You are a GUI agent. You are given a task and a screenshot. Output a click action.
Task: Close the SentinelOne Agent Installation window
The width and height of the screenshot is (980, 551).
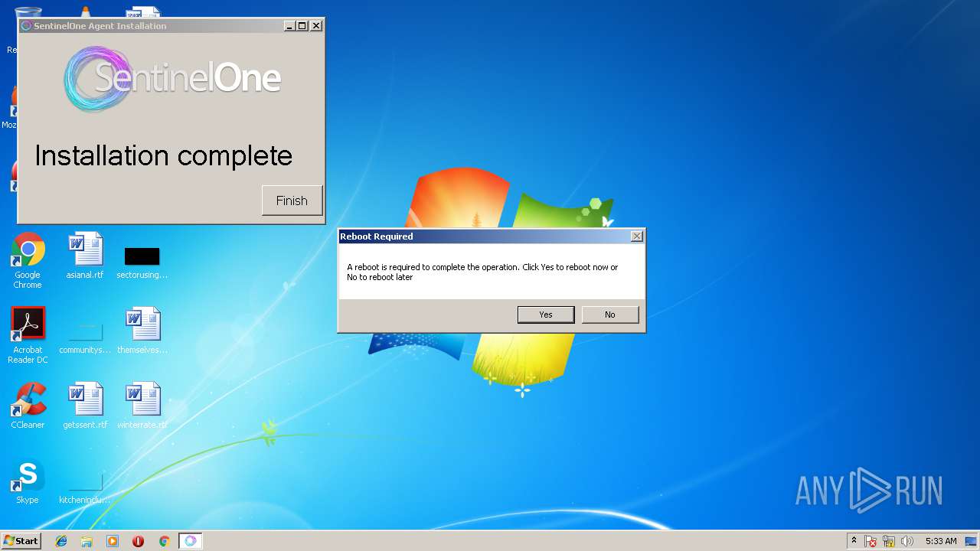pos(315,26)
